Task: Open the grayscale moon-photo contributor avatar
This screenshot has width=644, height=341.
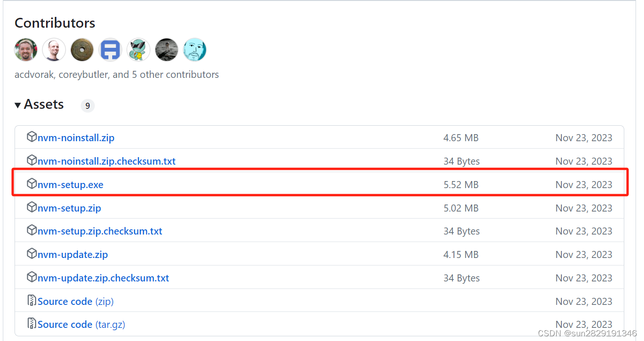Action: (x=167, y=50)
